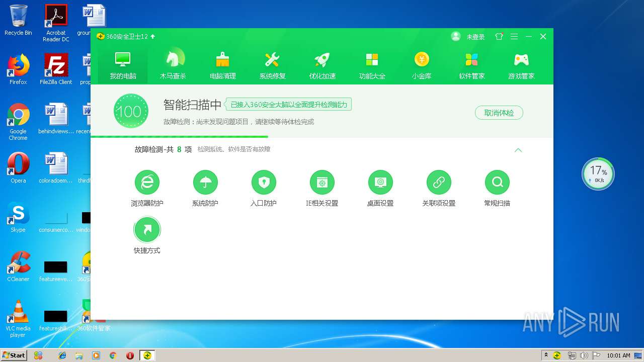Screen dimensions: 644x362
Task: Open the 木马查杀 trojan scan tab
Action: (173, 65)
